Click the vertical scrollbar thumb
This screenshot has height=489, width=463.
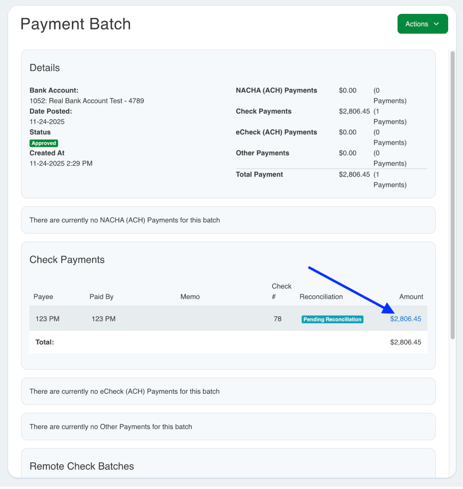(x=452, y=195)
